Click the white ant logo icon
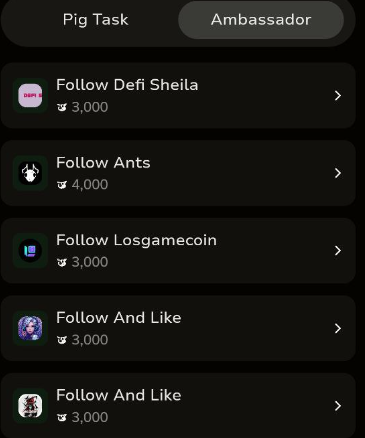This screenshot has height=438, width=365. pyautogui.click(x=30, y=173)
